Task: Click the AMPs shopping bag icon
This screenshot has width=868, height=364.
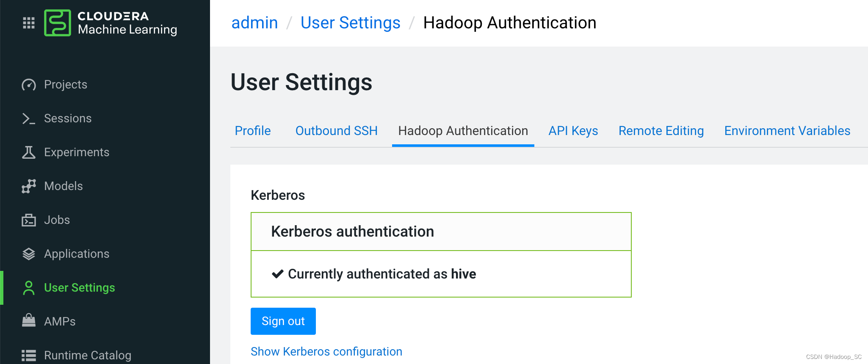Action: tap(29, 320)
